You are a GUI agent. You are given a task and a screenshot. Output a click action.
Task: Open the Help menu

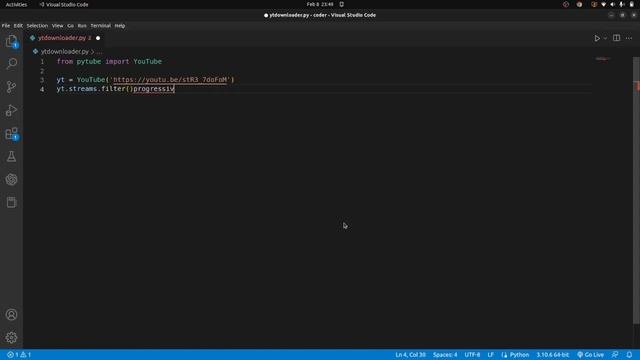120,26
